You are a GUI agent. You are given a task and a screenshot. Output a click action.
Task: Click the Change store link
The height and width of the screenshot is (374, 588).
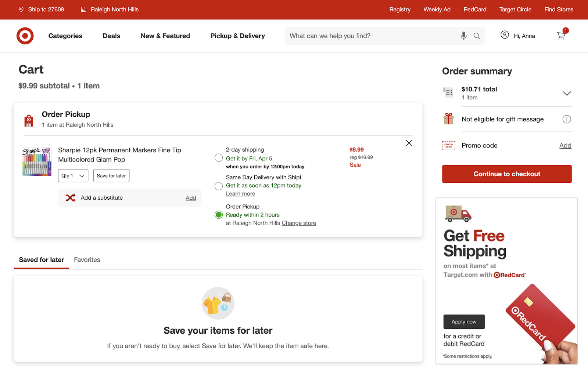299,223
